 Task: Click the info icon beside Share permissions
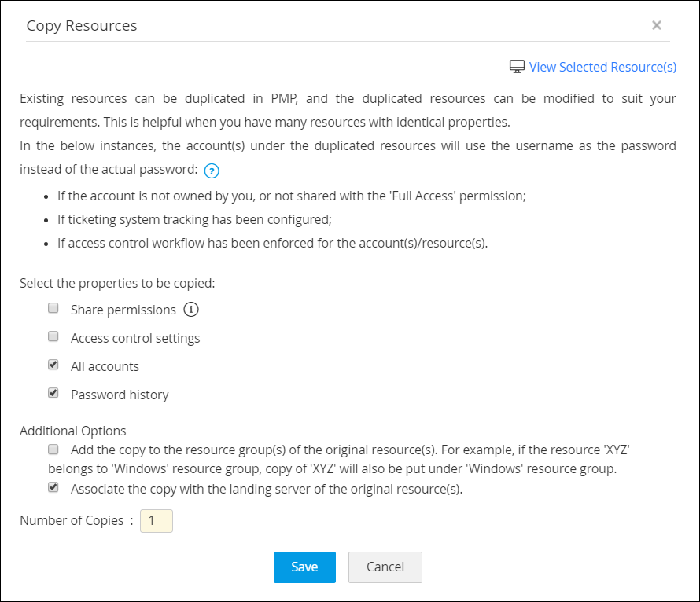click(x=190, y=310)
